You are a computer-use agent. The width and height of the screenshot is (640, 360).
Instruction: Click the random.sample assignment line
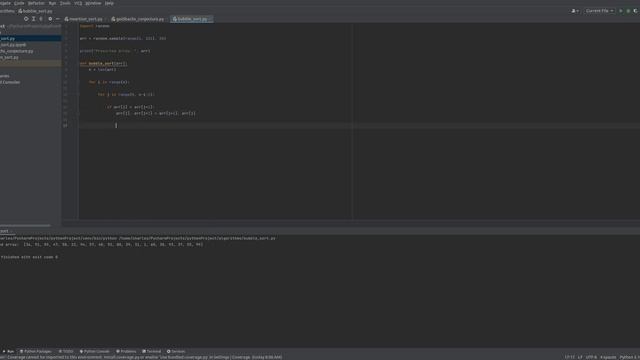coord(123,38)
